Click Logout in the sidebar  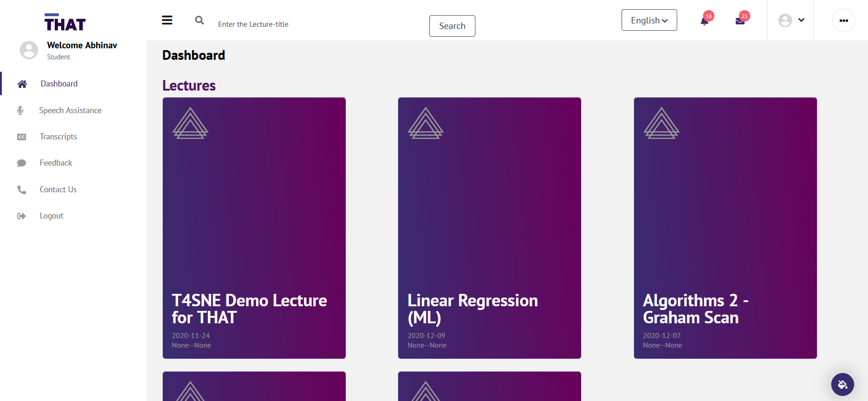(51, 216)
